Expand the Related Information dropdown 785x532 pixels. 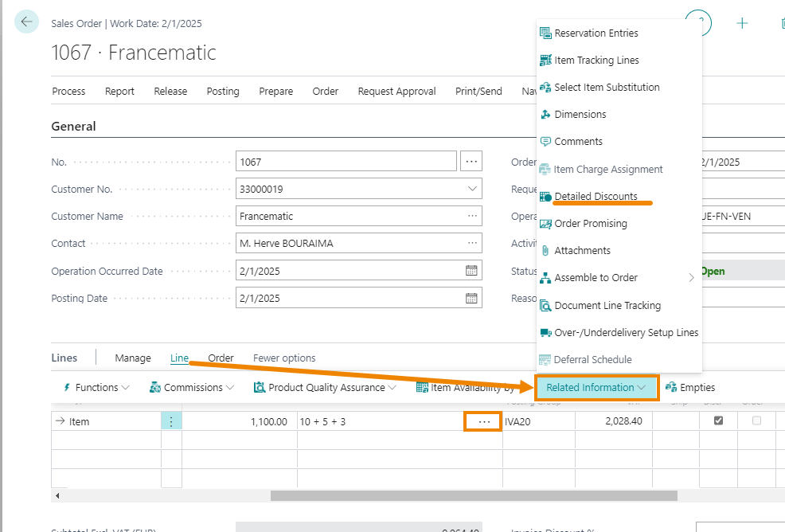coord(596,387)
